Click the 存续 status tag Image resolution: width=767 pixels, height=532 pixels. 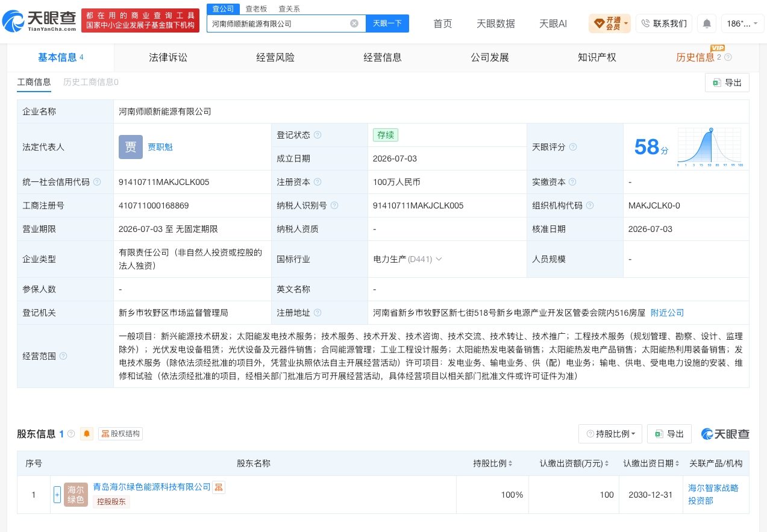pos(386,135)
